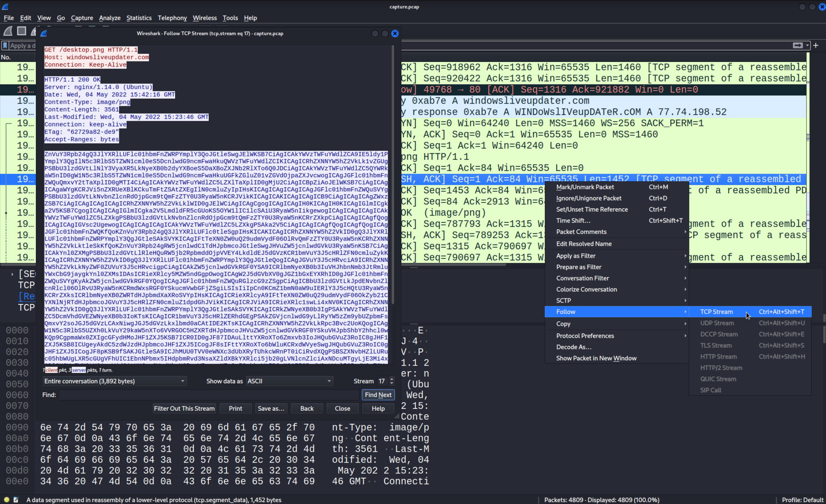
Task: Select packet row with 'response 0xab7e A WINDoWslIVeupDATeR.cOM'
Action: click(x=403, y=112)
